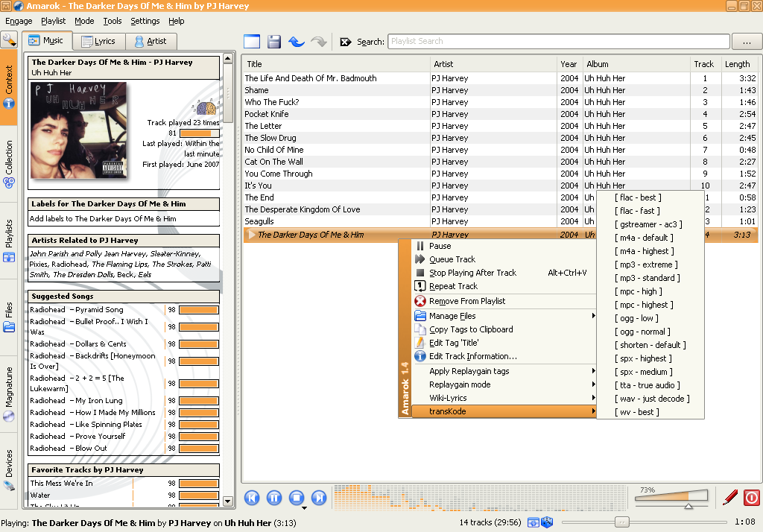Image resolution: width=763 pixels, height=532 pixels.
Task: Choose Stop Playing After Track
Action: click(x=504, y=273)
